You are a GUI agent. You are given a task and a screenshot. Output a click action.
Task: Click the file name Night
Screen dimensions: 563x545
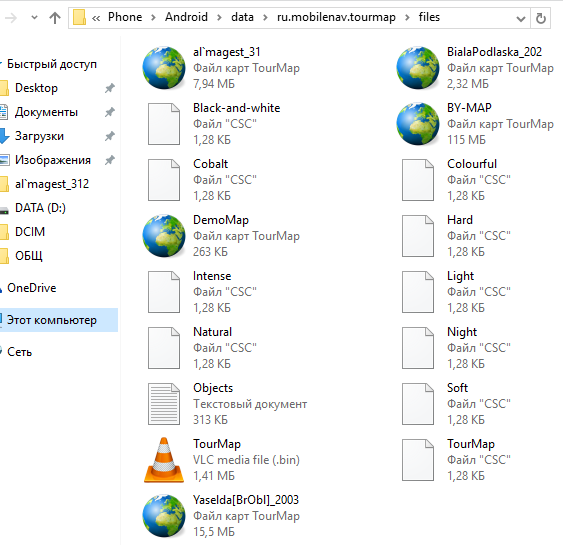pyautogui.click(x=462, y=332)
